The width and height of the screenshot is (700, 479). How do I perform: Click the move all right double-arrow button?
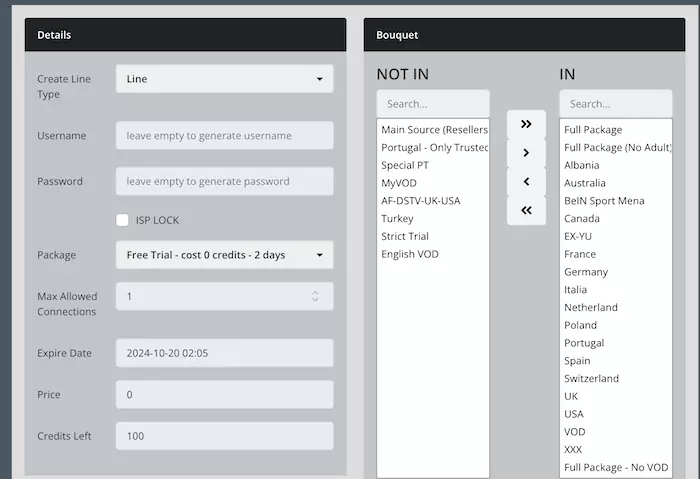(526, 124)
